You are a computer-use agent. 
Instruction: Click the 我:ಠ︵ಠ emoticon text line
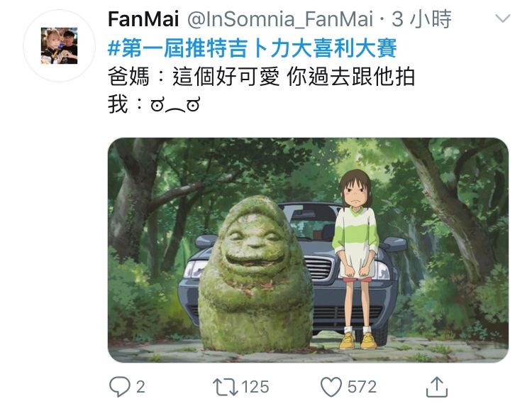pos(154,104)
